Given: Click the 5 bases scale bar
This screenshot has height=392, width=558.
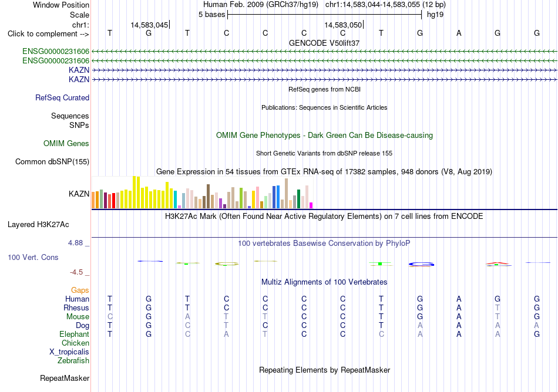Looking at the screenshot, I should [x=324, y=15].
